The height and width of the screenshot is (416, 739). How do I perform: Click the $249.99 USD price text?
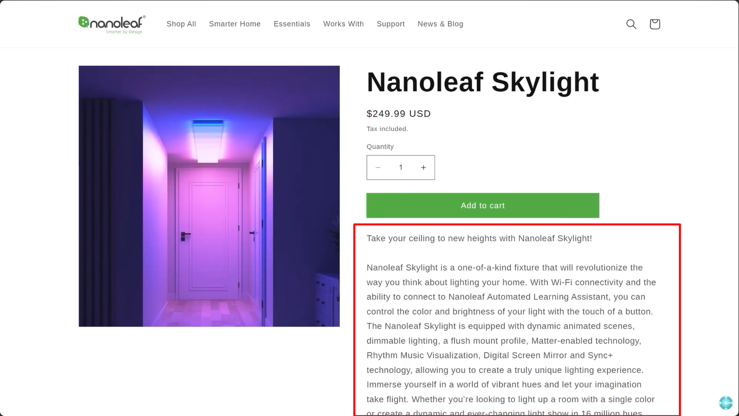[398, 114]
